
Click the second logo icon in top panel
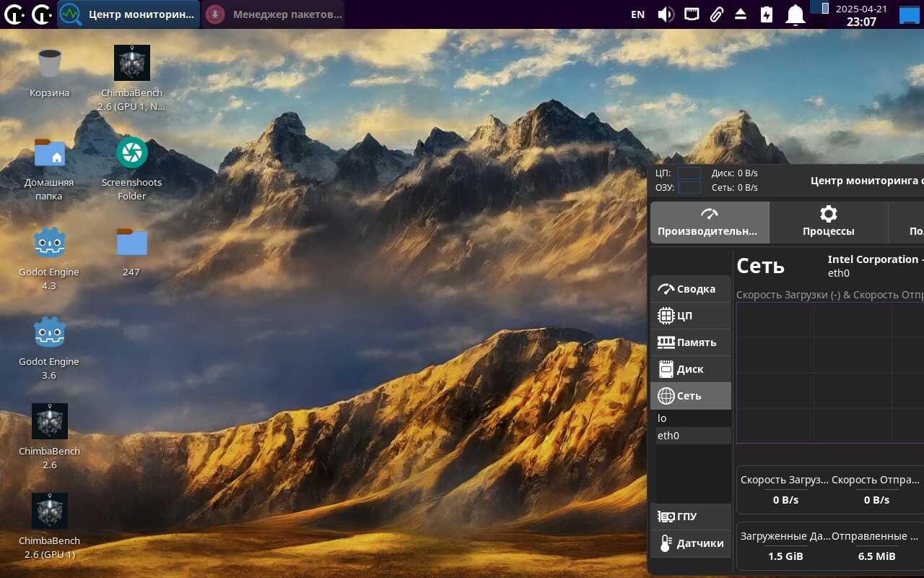coord(42,14)
